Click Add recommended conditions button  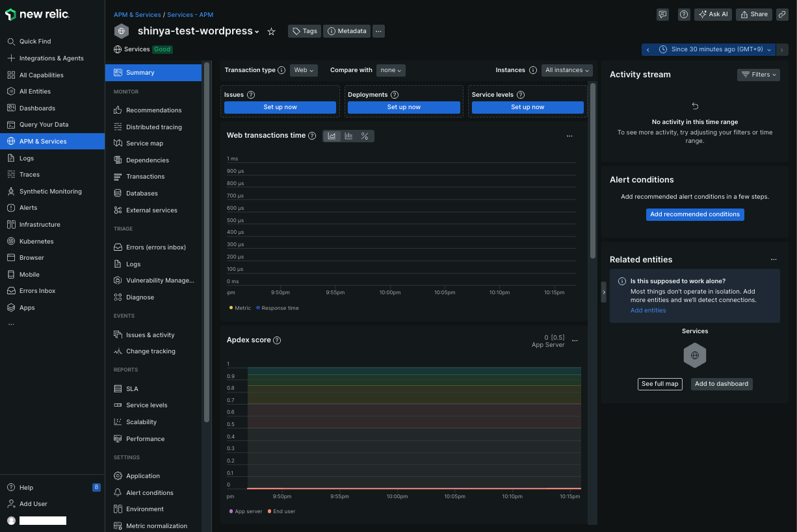695,214
